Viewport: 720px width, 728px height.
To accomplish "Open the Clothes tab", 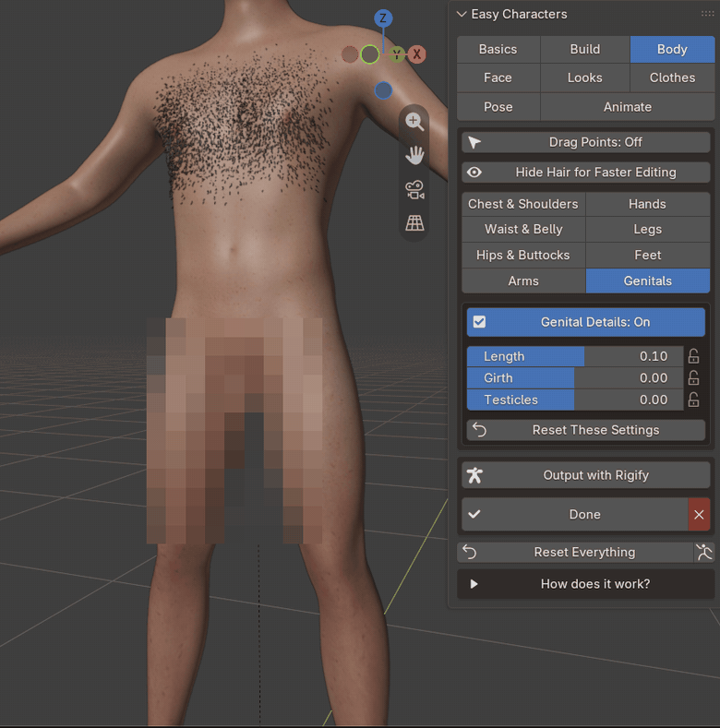I will (x=672, y=78).
